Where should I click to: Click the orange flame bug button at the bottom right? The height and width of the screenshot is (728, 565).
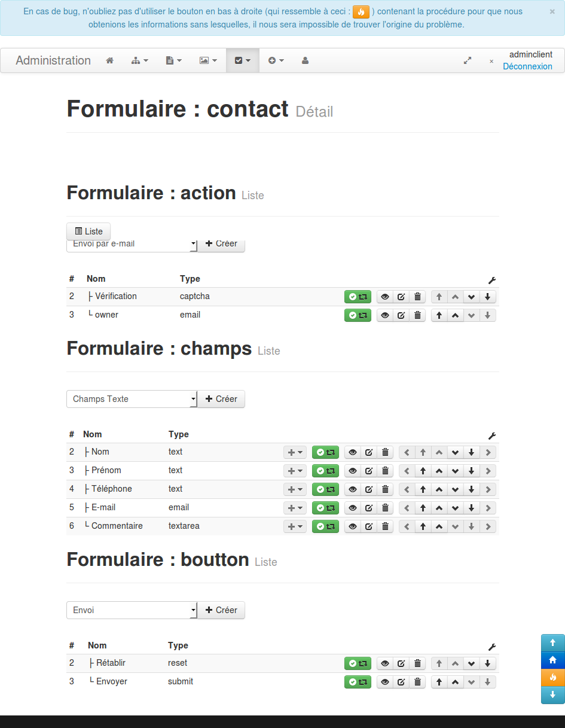tap(552, 677)
